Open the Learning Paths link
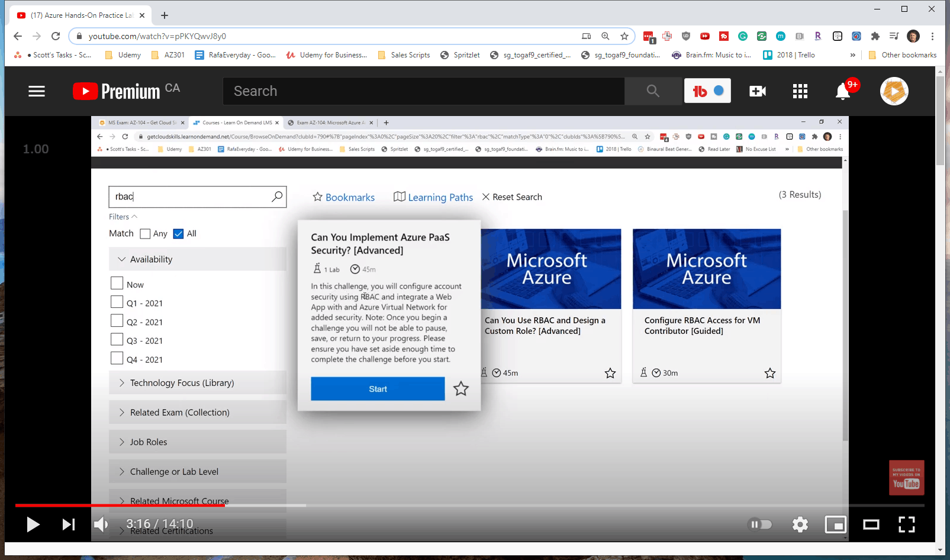Viewport: 950px width, 560px height. tap(433, 197)
